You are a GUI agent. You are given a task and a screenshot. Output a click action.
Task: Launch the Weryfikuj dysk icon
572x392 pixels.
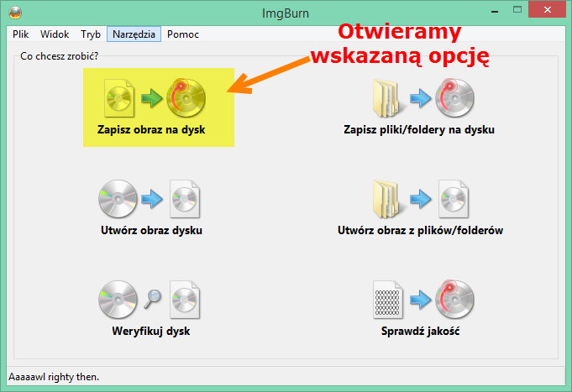coord(150,300)
